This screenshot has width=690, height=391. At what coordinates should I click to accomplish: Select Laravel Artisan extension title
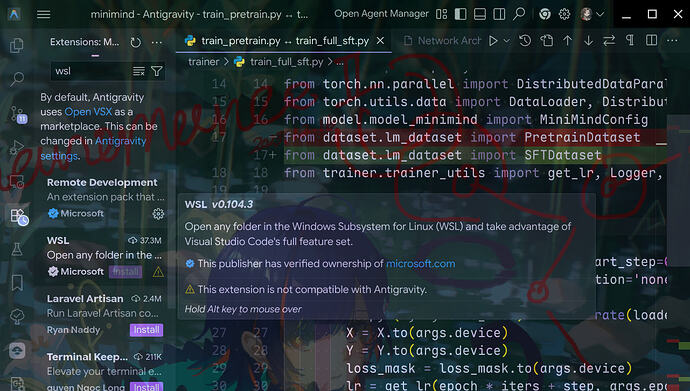point(85,299)
